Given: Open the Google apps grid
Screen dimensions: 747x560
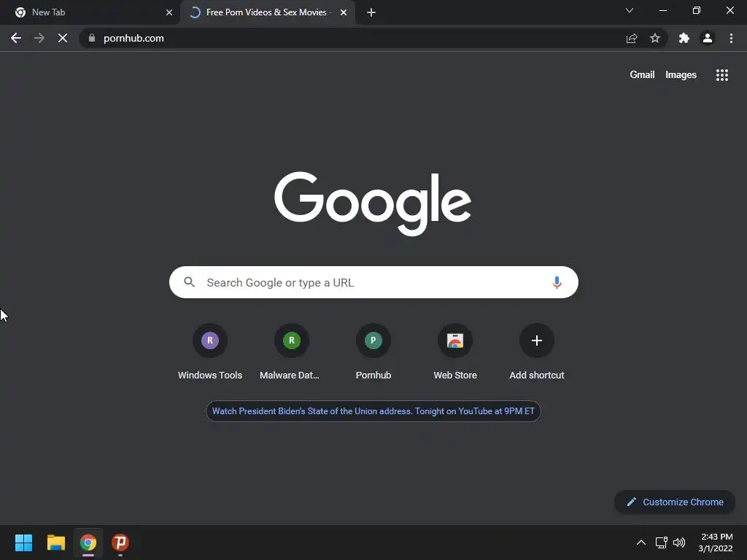Looking at the screenshot, I should 722,75.
